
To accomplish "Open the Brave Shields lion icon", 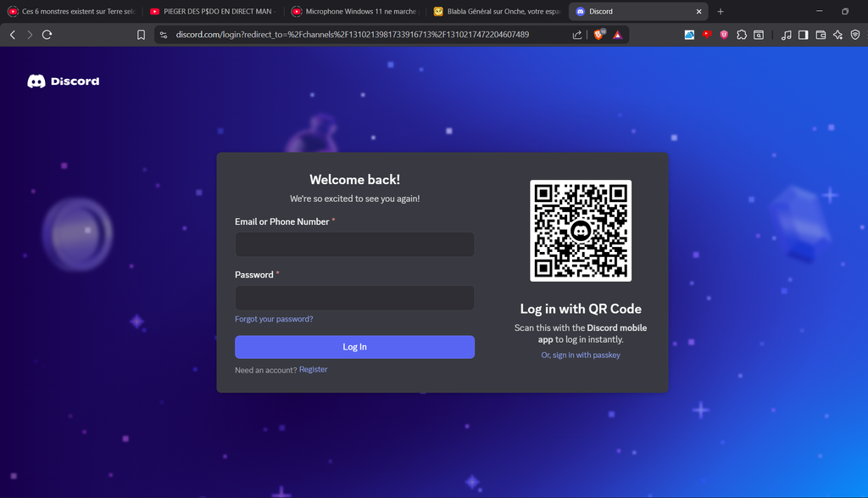I will 600,35.
